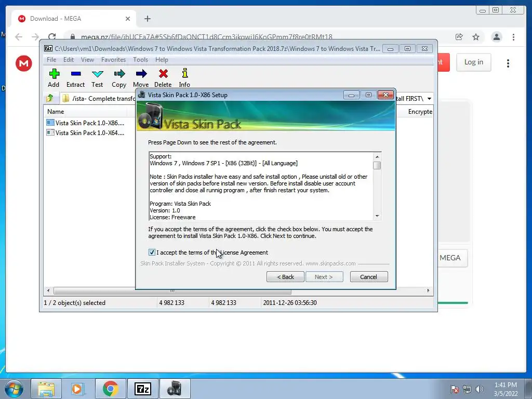Click the volume speaker tray icon
Screen dimensions: 532x399
[x=480, y=389]
